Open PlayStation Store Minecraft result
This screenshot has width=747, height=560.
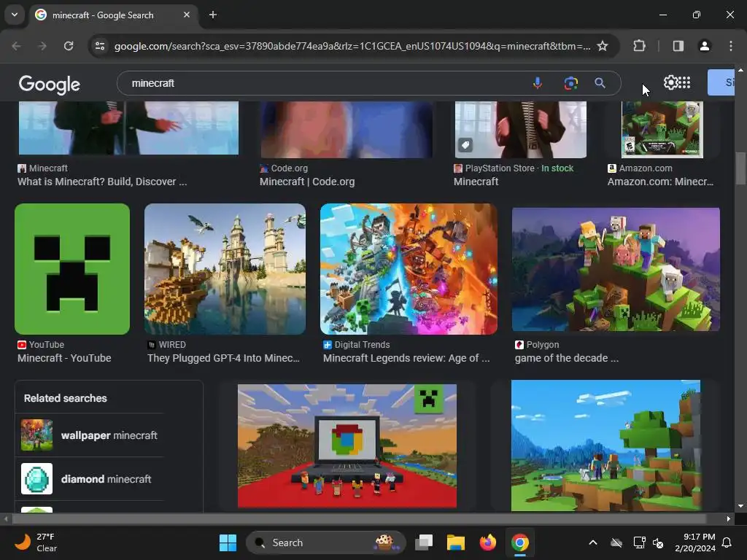pyautogui.click(x=476, y=182)
